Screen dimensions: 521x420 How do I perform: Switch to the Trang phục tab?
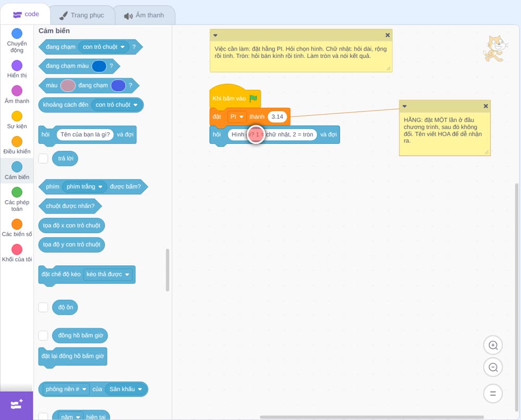coord(82,15)
